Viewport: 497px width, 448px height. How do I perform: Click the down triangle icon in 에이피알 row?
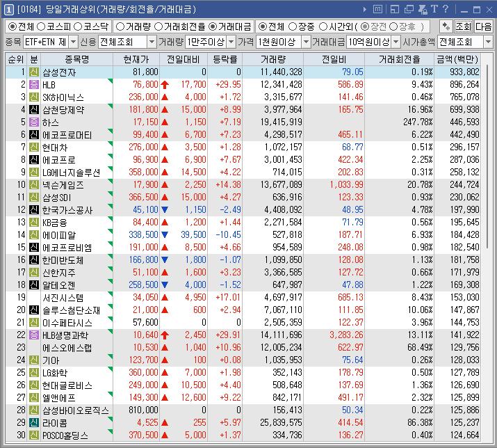tap(165, 235)
